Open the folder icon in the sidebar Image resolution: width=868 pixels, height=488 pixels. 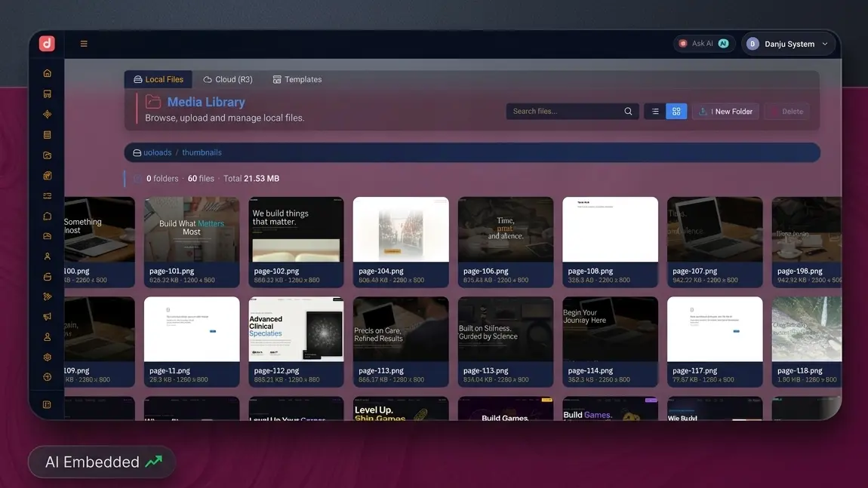click(x=47, y=155)
